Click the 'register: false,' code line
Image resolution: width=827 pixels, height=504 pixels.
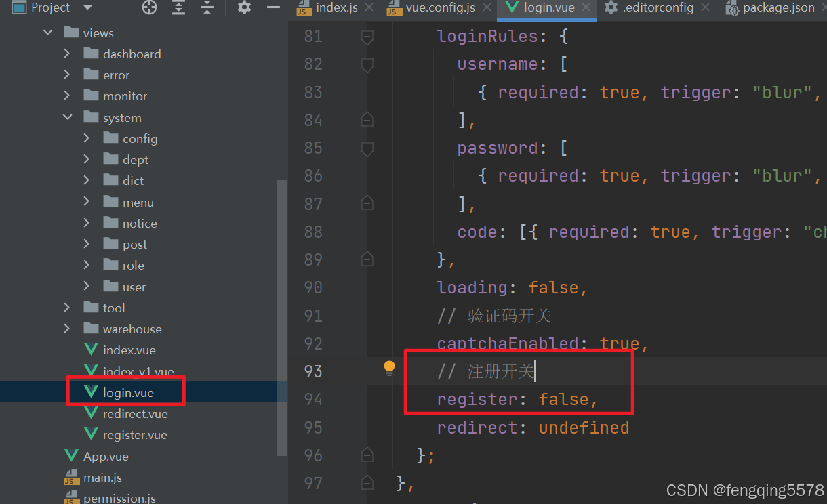pyautogui.click(x=518, y=399)
